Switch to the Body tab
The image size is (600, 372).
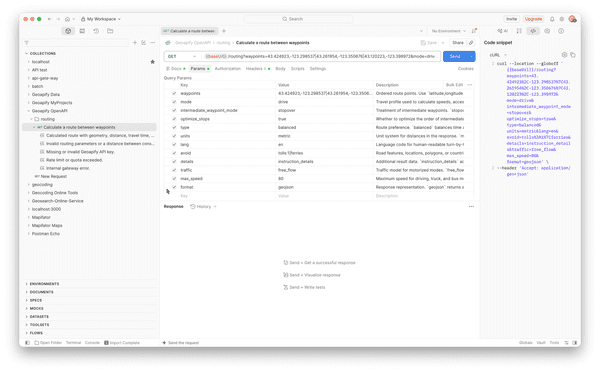click(280, 69)
